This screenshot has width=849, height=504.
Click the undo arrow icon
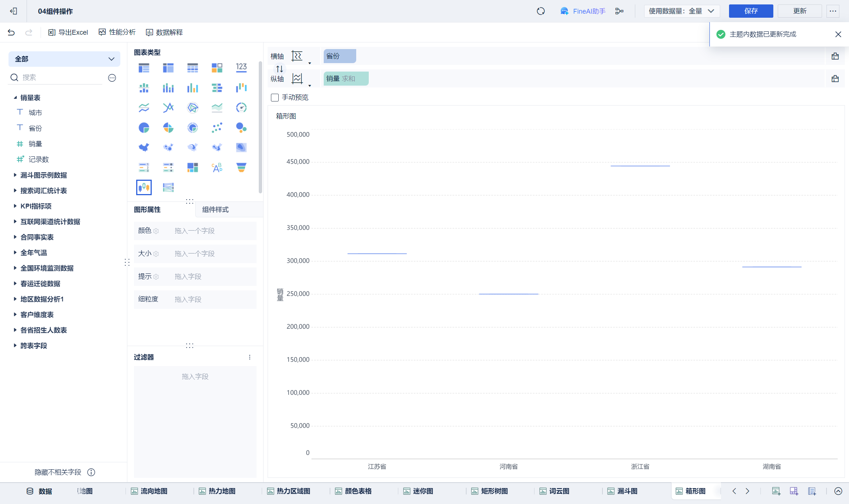point(11,32)
